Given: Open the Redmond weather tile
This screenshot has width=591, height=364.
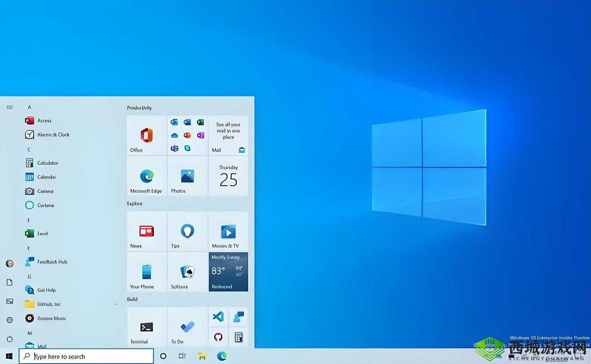Looking at the screenshot, I should click(228, 272).
